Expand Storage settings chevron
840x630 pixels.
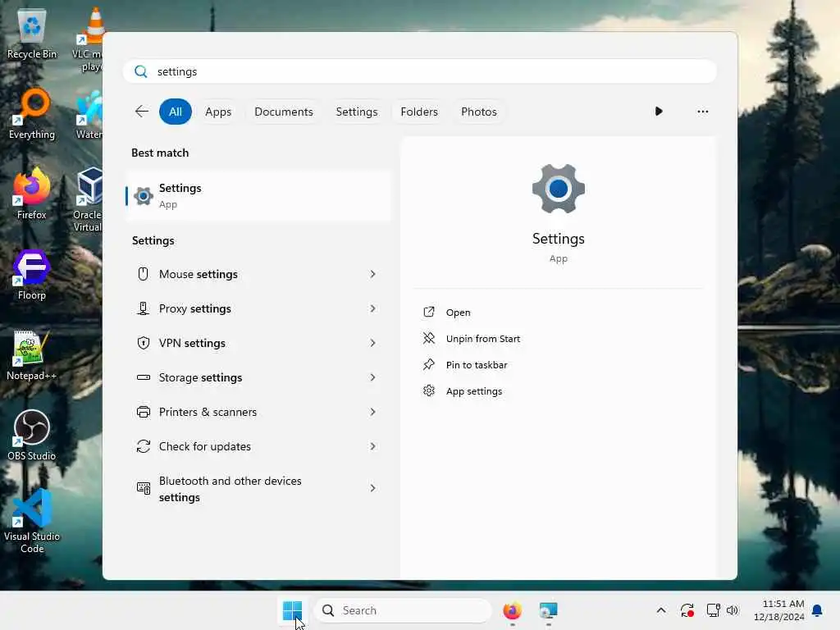click(x=373, y=377)
